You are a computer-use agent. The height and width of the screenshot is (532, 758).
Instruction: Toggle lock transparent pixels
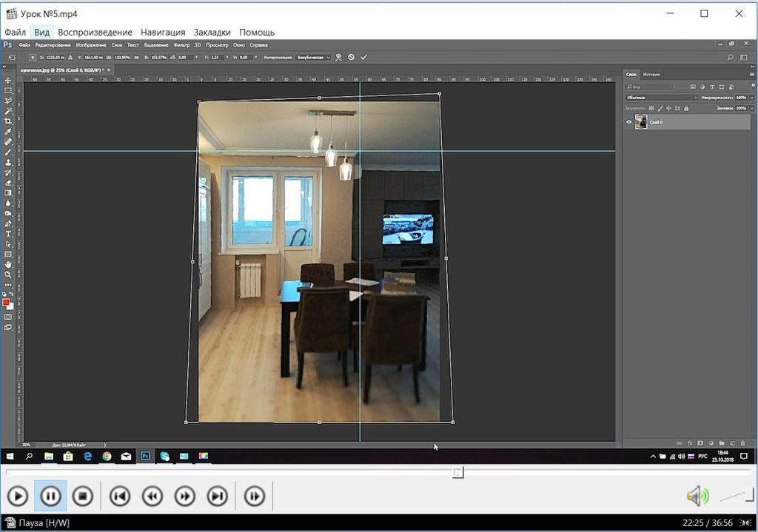tap(651, 108)
